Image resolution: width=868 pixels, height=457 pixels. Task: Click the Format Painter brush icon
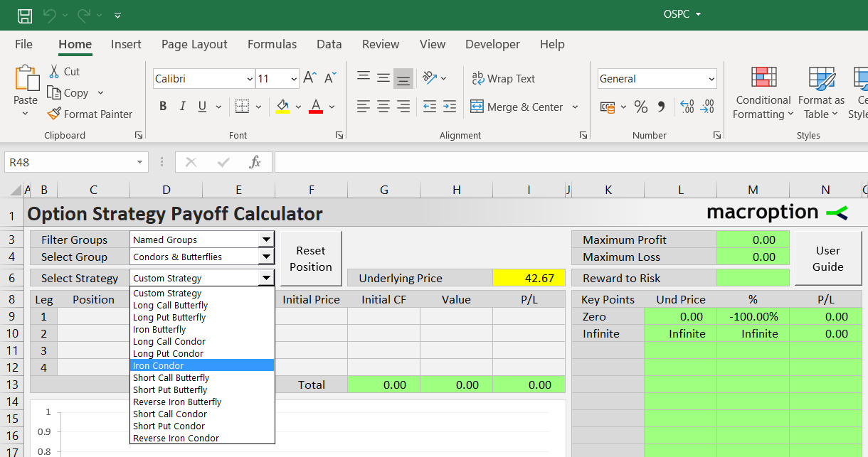coord(54,114)
